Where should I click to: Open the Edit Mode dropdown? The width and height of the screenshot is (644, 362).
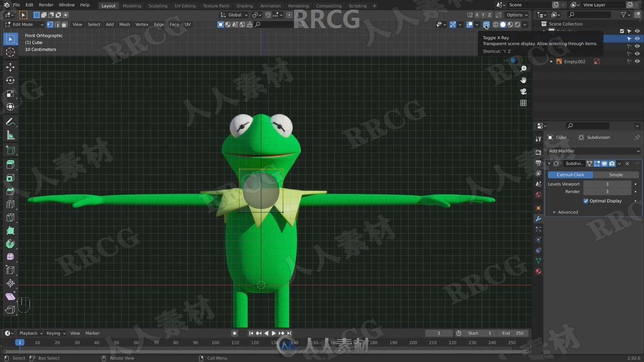[x=24, y=24]
